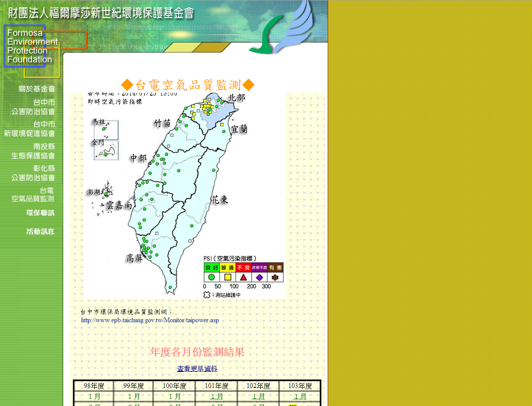Screen dimensions: 532x406
Task: Click yellow square 普通 legend symbol
Action: point(227,277)
